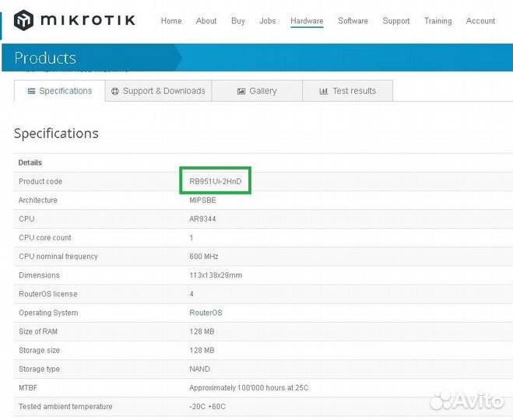Click the Dimensions row label
The height and width of the screenshot is (420, 513).
[x=39, y=275]
